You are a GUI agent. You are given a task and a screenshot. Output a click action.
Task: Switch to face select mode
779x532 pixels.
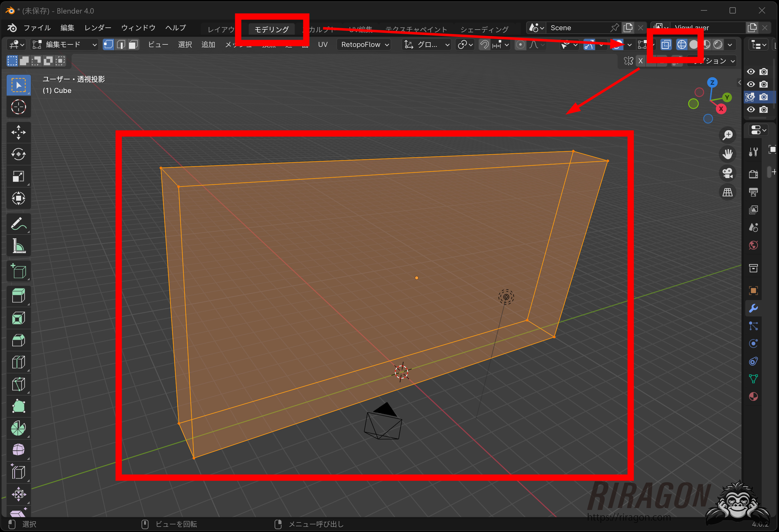coord(133,44)
